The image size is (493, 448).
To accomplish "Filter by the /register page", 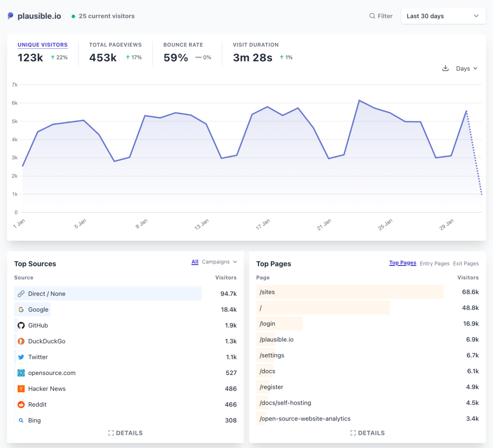I will click(x=271, y=387).
